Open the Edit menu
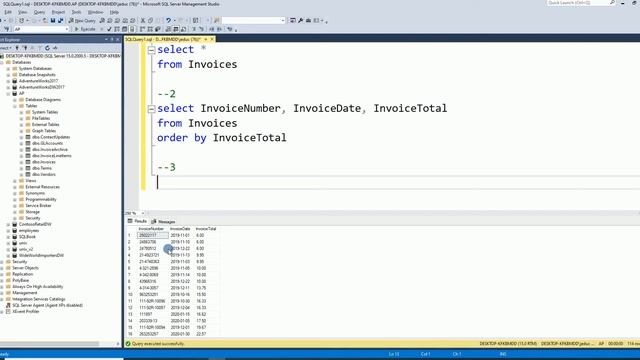The width and height of the screenshot is (640, 360). click(x=8, y=12)
